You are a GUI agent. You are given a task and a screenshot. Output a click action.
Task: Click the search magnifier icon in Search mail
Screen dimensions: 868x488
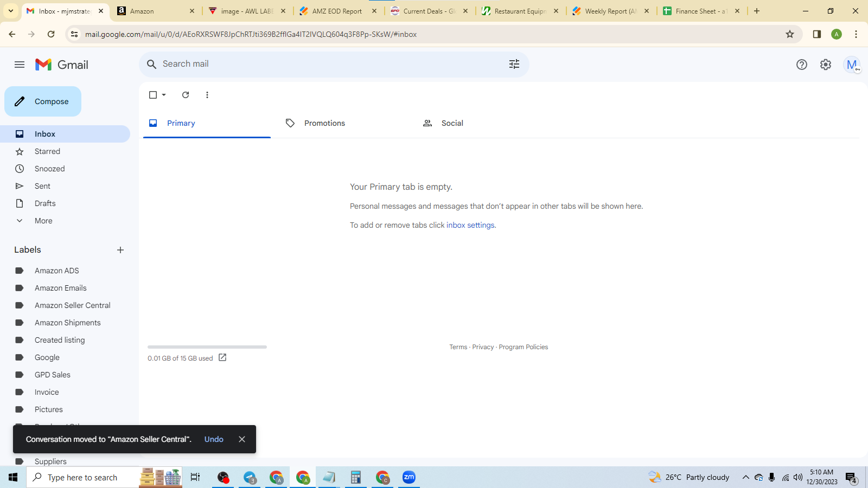pyautogui.click(x=152, y=64)
